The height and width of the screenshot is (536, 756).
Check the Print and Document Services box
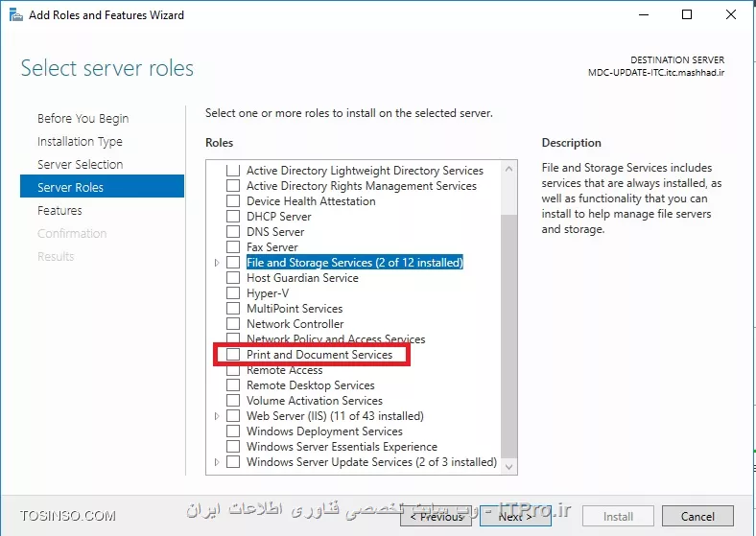(233, 354)
